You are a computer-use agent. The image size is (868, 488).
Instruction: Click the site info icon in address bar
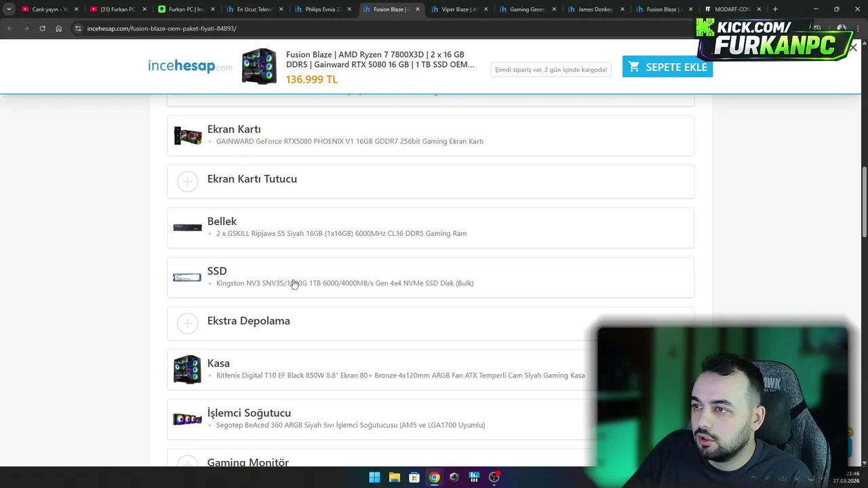pyautogui.click(x=78, y=28)
